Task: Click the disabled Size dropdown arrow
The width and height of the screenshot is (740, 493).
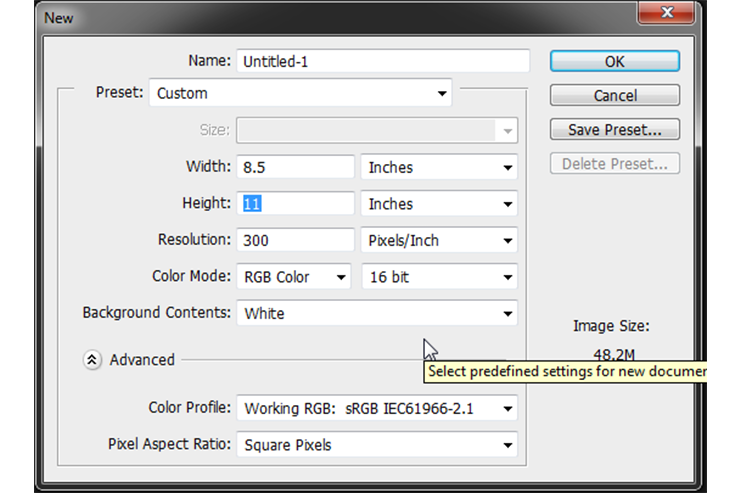Action: 507,131
